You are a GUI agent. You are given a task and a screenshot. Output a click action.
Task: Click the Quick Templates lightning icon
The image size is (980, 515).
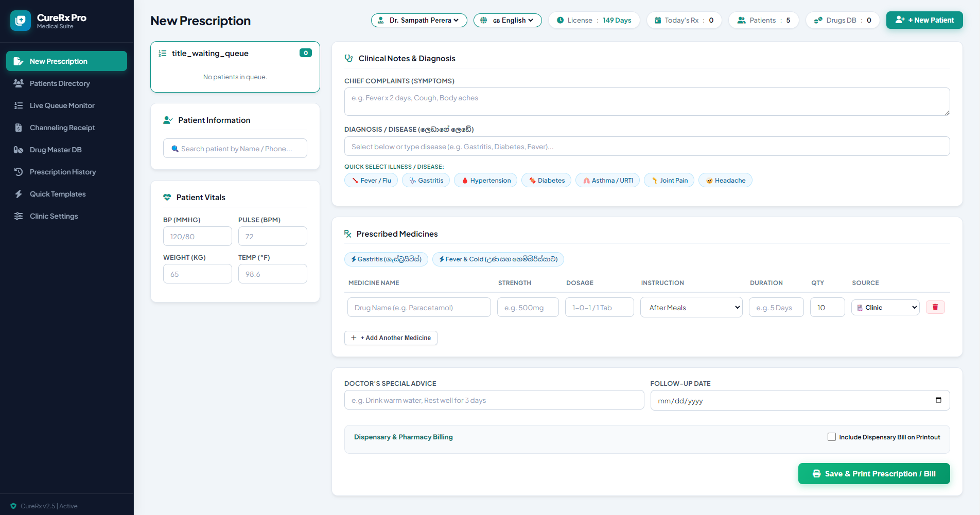click(19, 194)
